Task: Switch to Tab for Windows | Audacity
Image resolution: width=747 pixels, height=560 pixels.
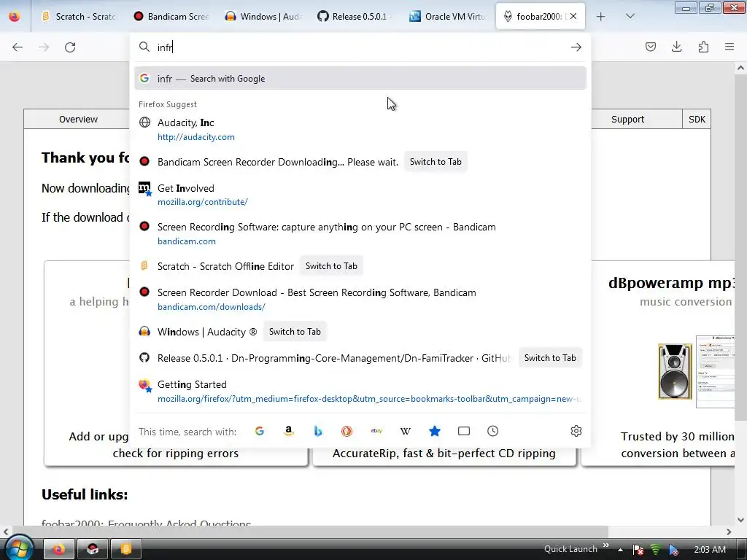Action: click(x=295, y=332)
